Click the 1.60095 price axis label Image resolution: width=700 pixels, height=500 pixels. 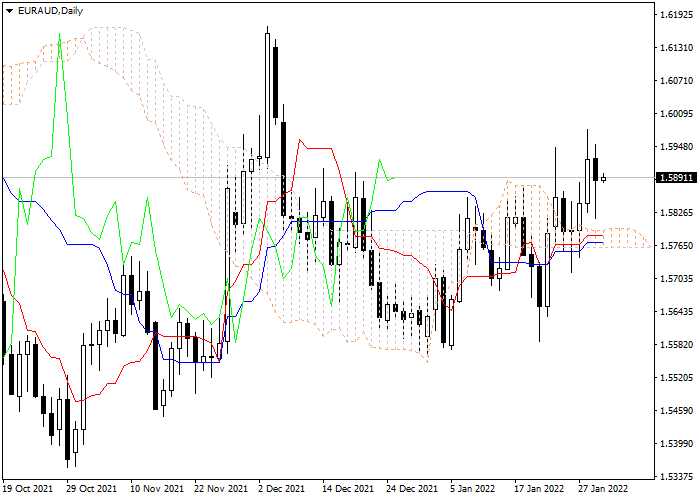tap(676, 114)
